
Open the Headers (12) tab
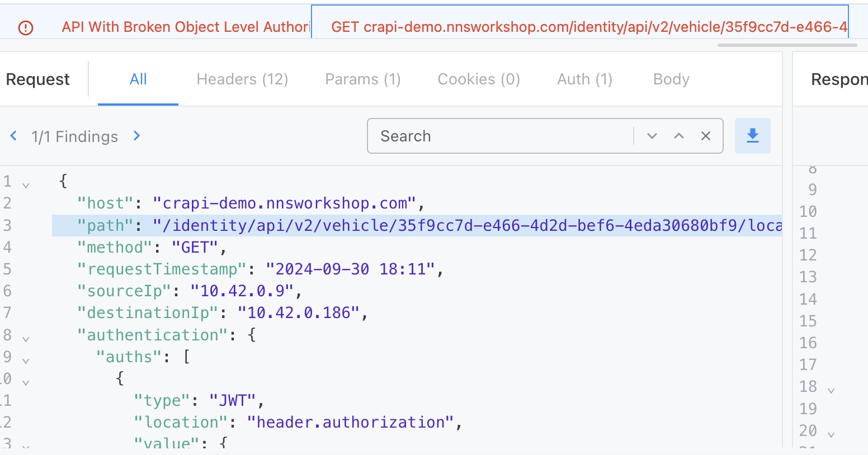click(x=242, y=79)
